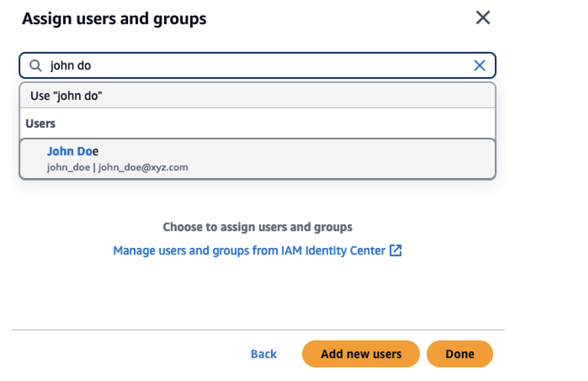Select the search icon inside the input box
The width and height of the screenshot is (588, 381).
coord(36,65)
